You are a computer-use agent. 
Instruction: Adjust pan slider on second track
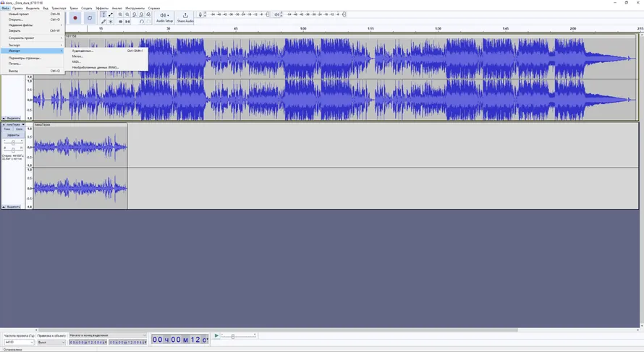13,150
